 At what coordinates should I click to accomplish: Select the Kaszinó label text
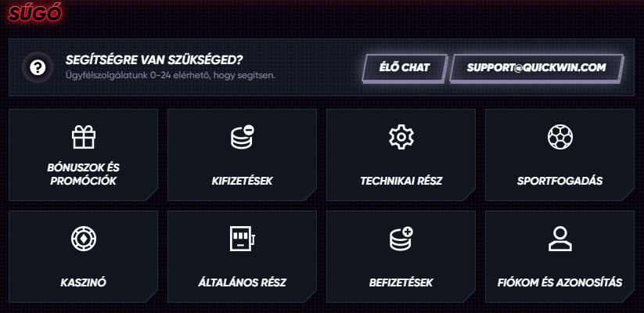[83, 282]
